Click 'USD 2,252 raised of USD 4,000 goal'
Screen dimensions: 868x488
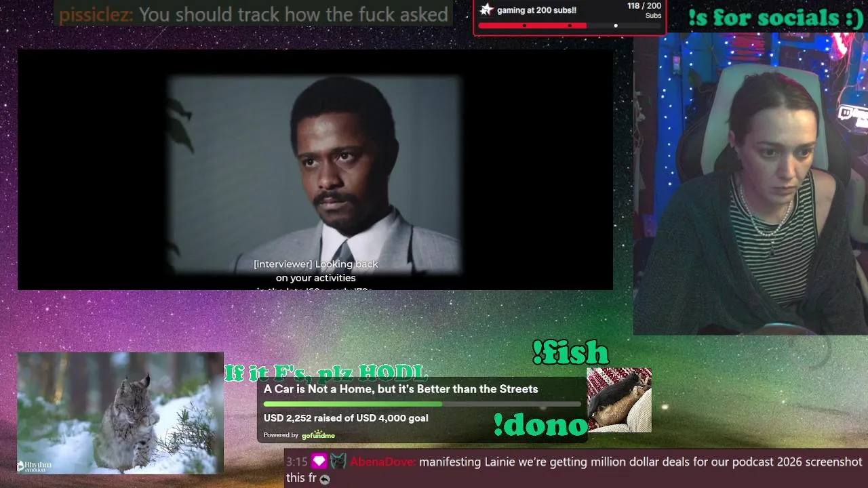pos(346,418)
